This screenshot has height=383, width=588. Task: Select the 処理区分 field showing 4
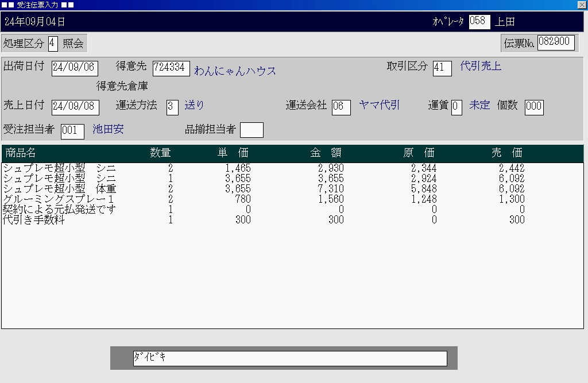pos(53,44)
